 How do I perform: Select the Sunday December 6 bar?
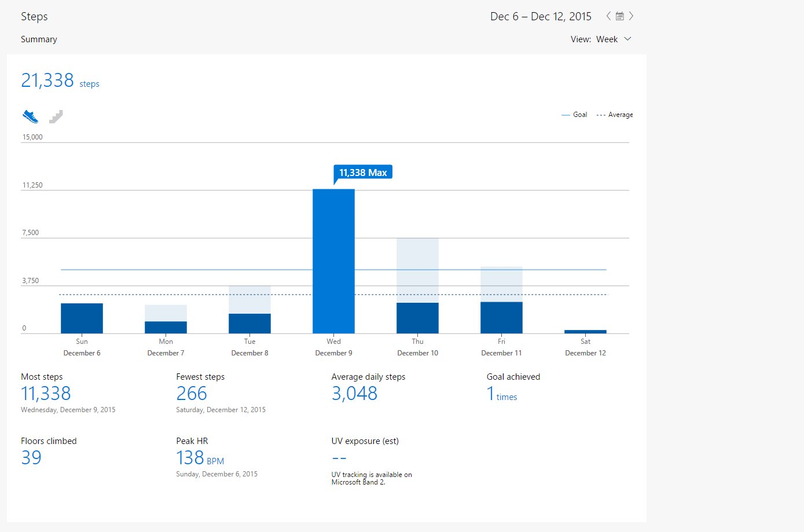pos(82,318)
